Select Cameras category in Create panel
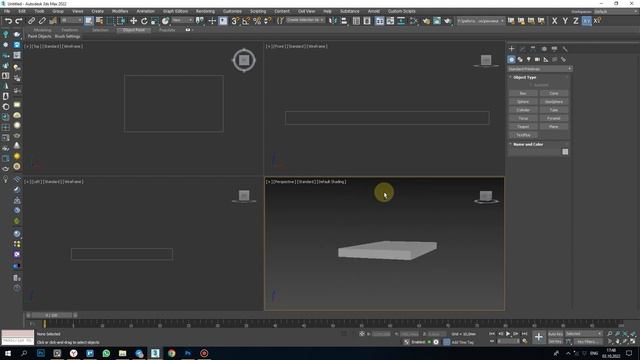 point(537,60)
